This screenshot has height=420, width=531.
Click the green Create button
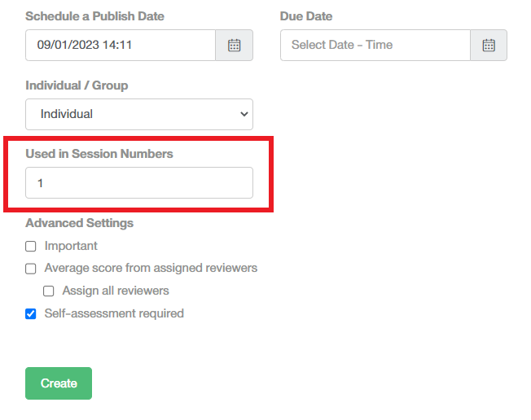(59, 383)
